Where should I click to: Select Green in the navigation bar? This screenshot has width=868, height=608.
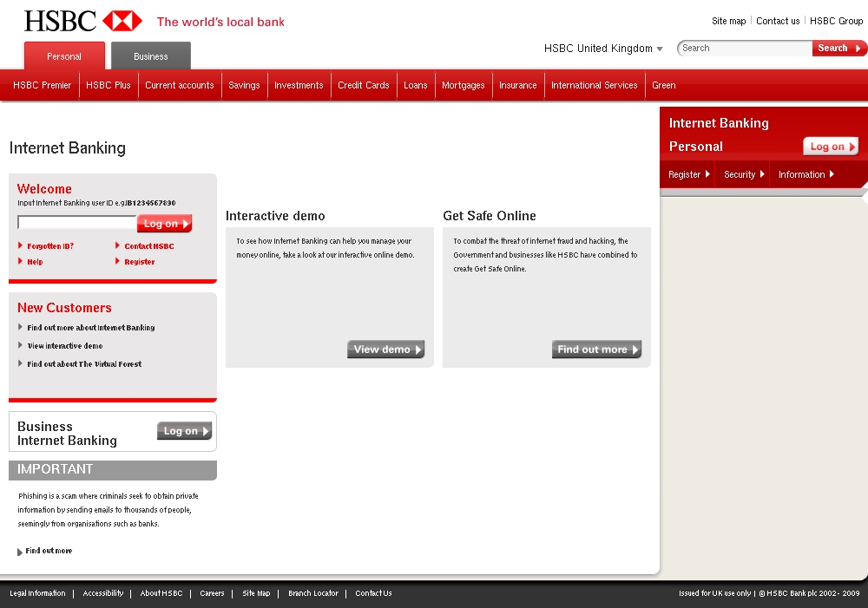pyautogui.click(x=664, y=85)
